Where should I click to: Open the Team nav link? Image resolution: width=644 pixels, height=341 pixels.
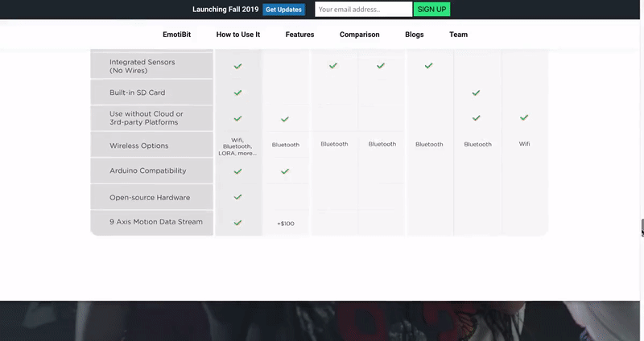pos(458,35)
